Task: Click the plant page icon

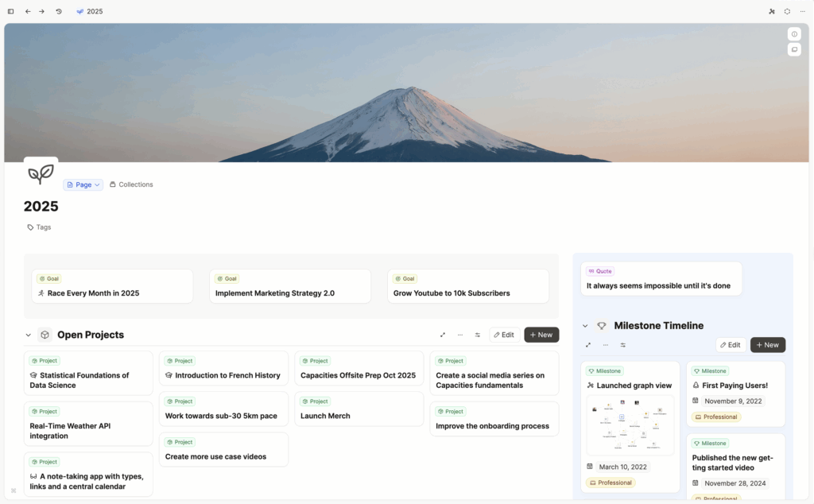Action: 41,173
